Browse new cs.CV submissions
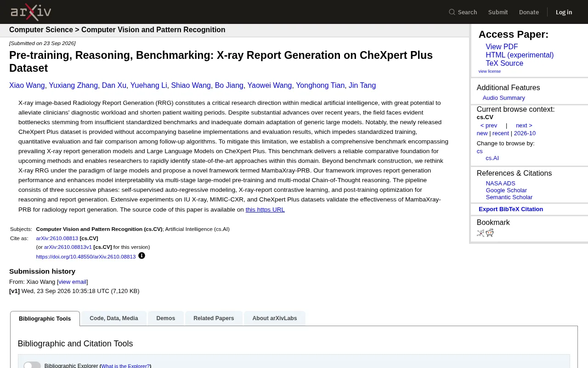This screenshot has height=368, width=588. [x=482, y=133]
